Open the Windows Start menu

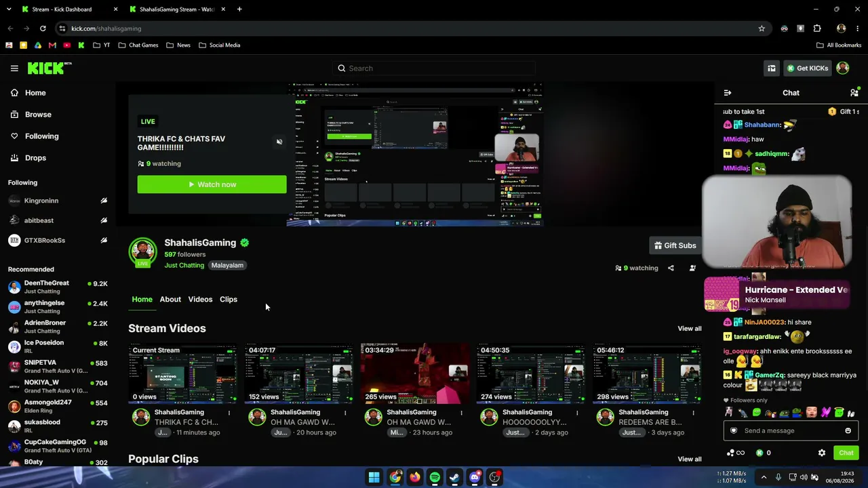374,477
